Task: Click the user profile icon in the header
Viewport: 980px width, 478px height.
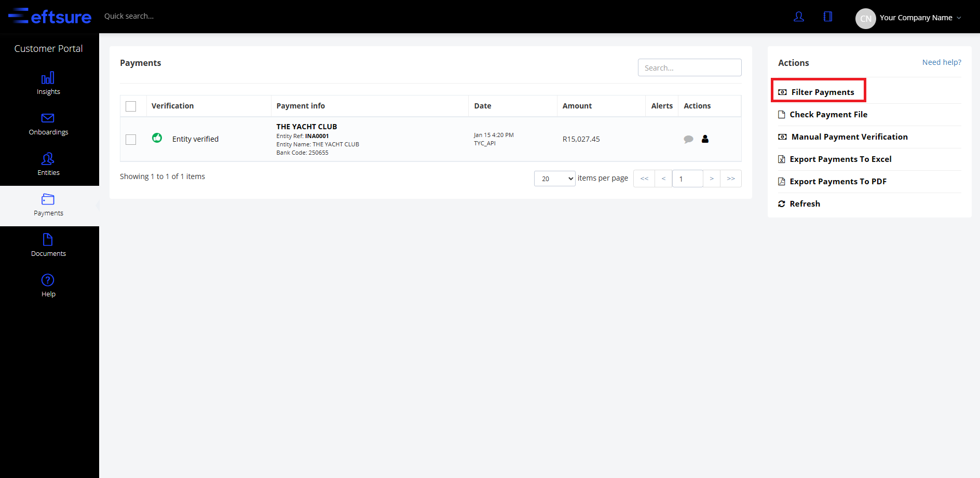Action: (x=799, y=17)
